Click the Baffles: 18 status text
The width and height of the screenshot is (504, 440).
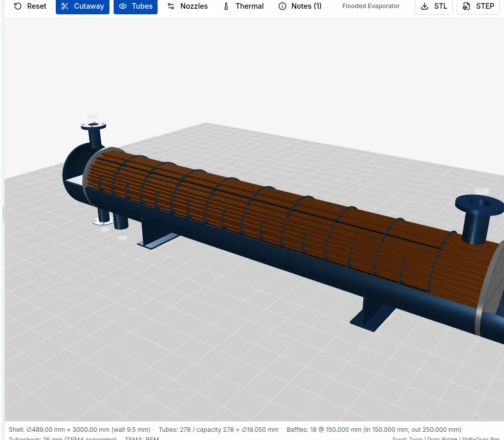(374, 430)
